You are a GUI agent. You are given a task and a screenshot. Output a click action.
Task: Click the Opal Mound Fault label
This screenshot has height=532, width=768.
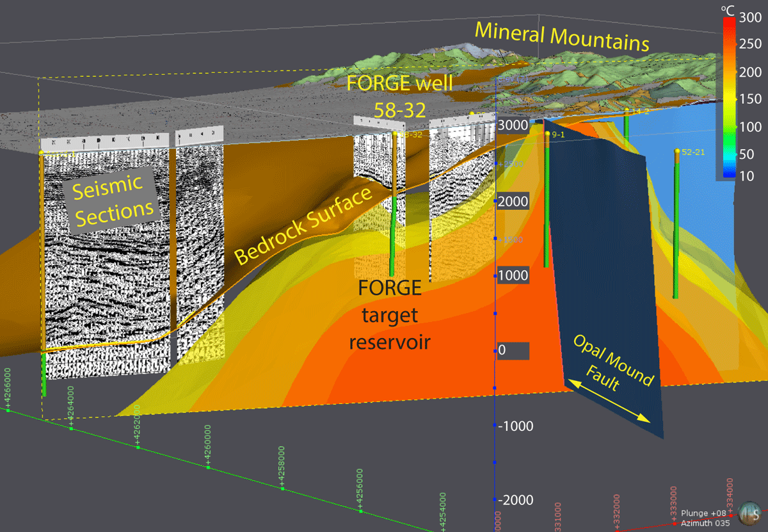[612, 363]
